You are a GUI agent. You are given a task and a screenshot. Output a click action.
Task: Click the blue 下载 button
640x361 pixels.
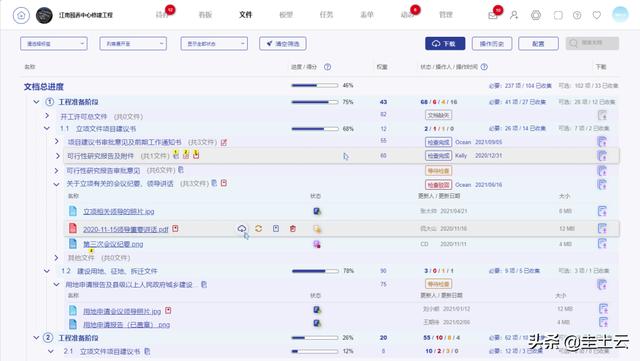[445, 43]
